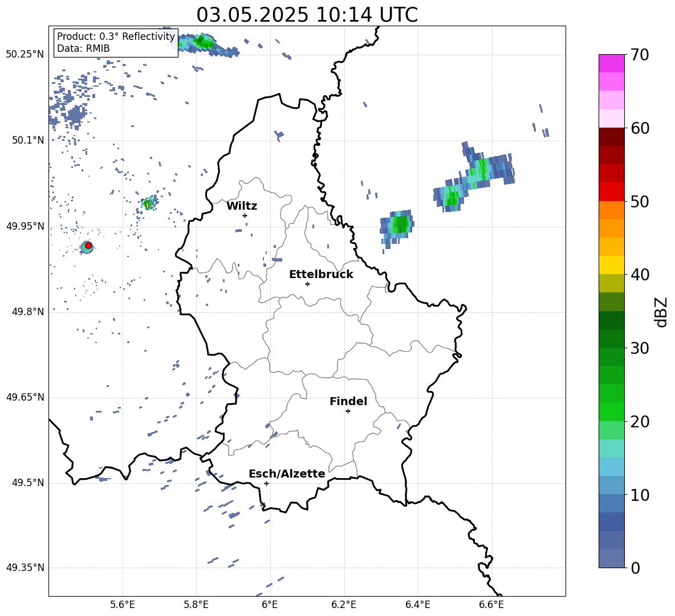
Task: Click the Ettelbruck cross marker
Action: tap(307, 284)
